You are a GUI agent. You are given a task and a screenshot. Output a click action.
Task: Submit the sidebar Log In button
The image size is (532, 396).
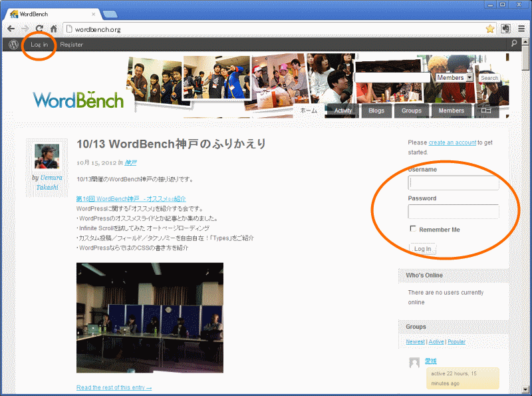tap(422, 249)
